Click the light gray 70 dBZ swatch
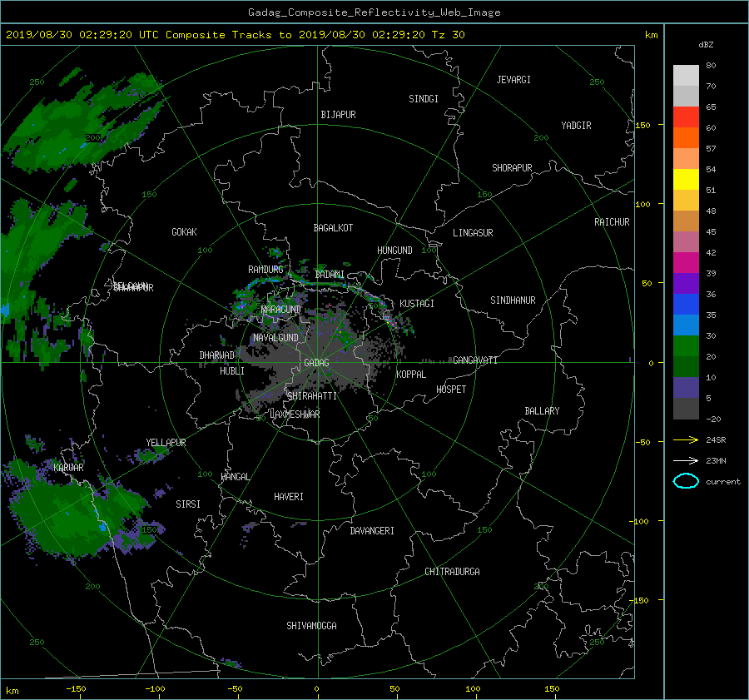Image resolution: width=749 pixels, height=700 pixels. click(686, 76)
